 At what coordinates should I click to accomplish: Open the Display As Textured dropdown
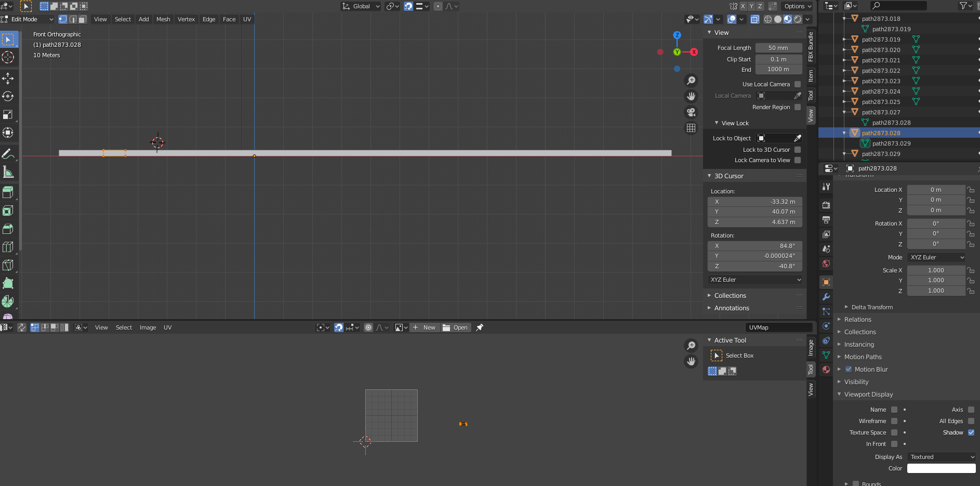pos(942,457)
